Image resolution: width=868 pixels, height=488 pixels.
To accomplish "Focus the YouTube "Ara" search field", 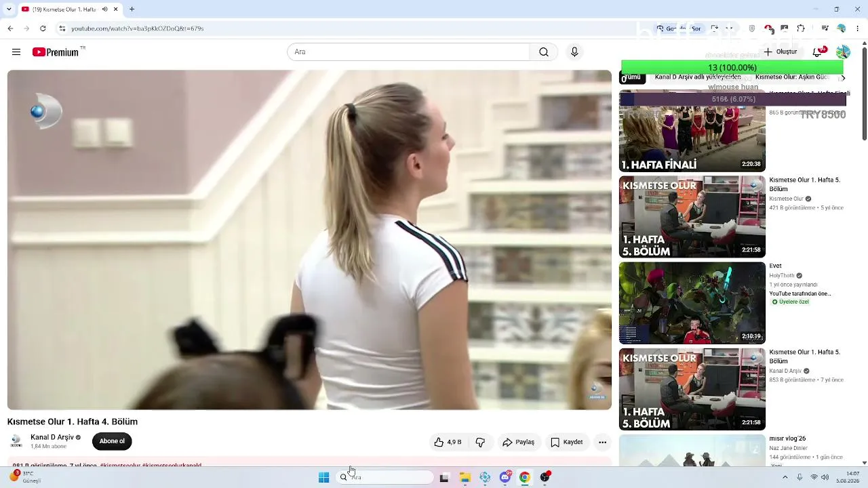I will click(408, 52).
